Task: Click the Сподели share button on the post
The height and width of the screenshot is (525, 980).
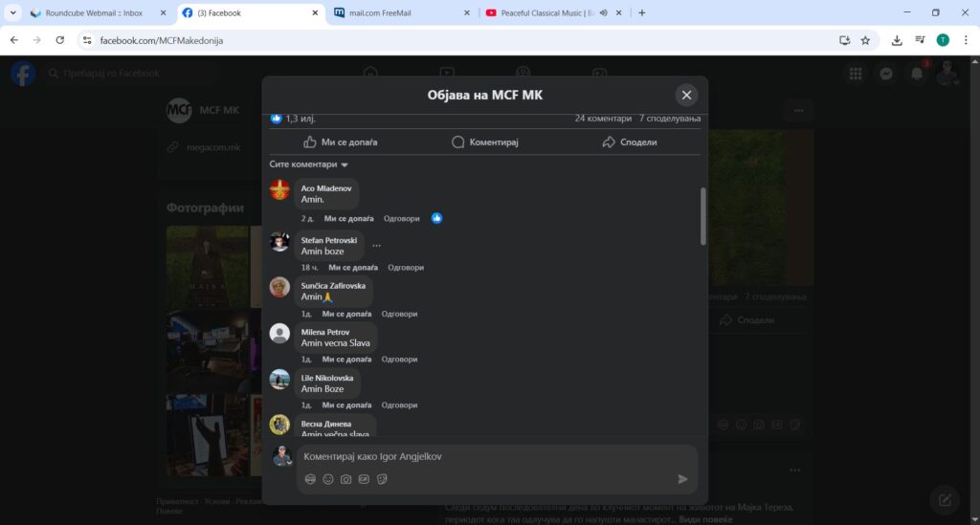Action: [630, 142]
